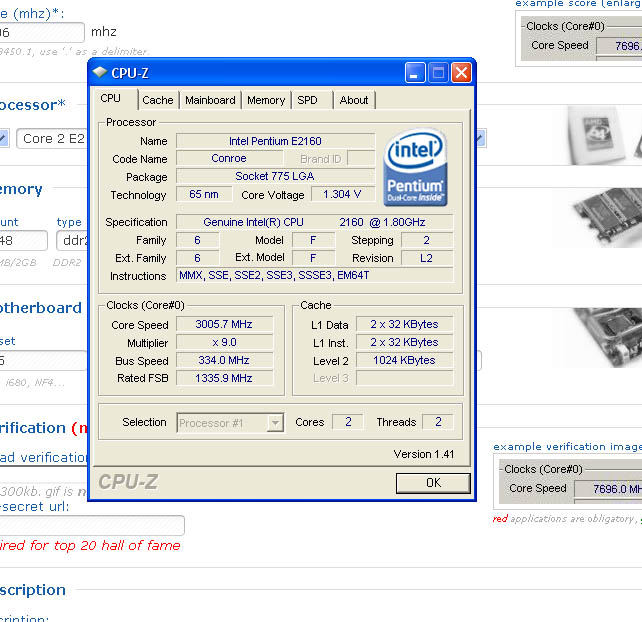642x622 pixels.
Task: Switch to the Cache tab in CPU-Z
Action: tap(158, 100)
